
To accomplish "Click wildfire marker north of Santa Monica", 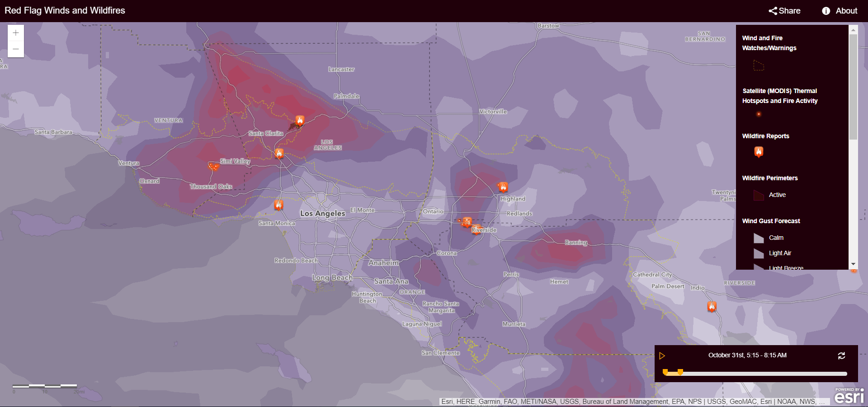I will (x=278, y=205).
